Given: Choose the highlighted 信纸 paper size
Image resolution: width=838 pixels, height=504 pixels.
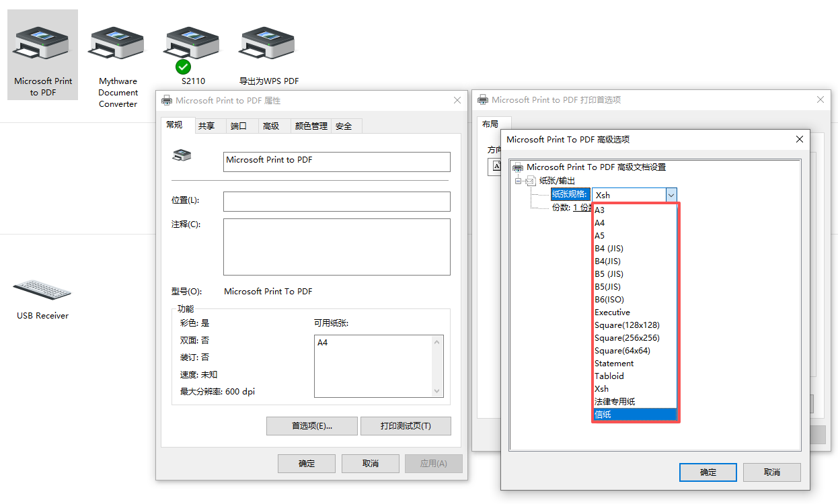Looking at the screenshot, I should pyautogui.click(x=634, y=415).
